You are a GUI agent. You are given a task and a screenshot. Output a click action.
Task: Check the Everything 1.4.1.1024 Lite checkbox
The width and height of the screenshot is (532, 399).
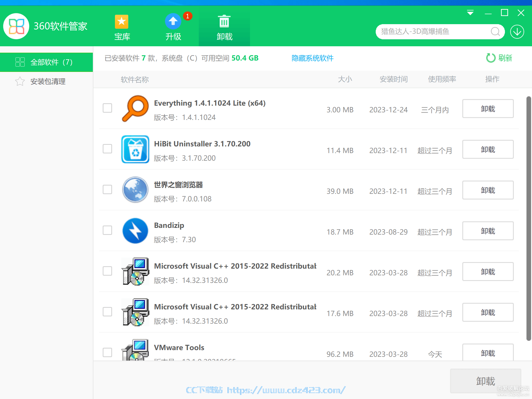click(x=107, y=108)
